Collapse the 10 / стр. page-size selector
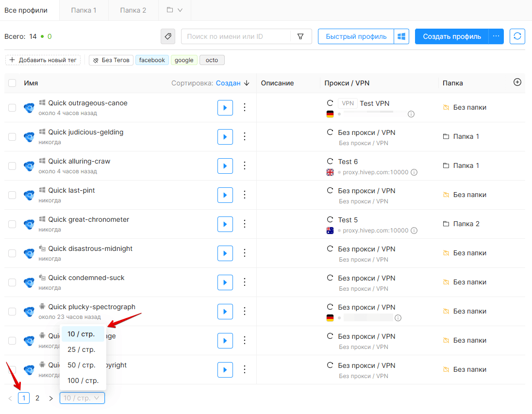Viewport: 532px width, 414px height. tap(82, 398)
